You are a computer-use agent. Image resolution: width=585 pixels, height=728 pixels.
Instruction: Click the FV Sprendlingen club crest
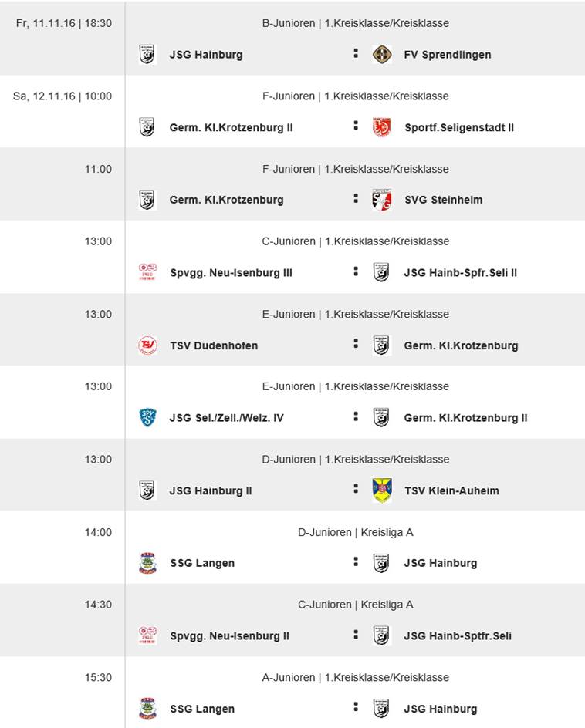[381, 55]
